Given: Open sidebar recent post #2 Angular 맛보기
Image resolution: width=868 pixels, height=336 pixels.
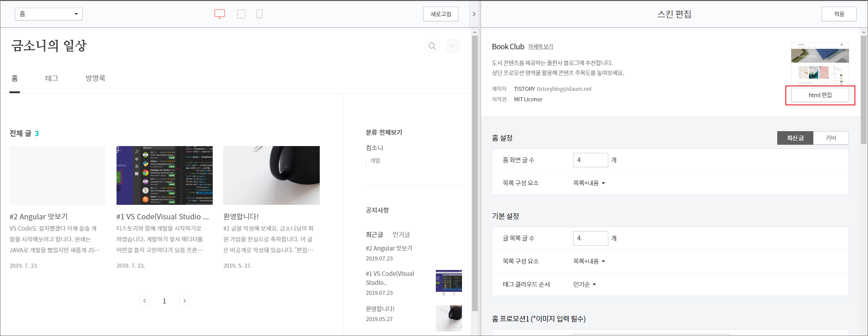Looking at the screenshot, I should tap(389, 248).
